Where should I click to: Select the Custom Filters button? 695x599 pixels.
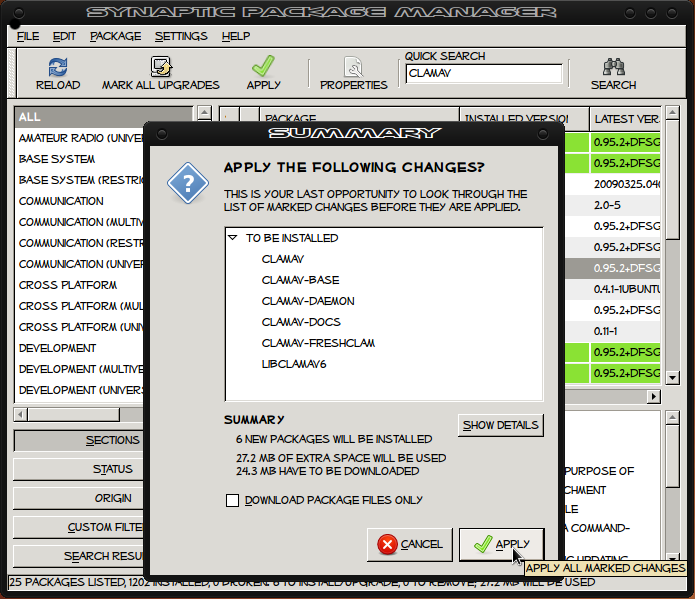[x=79, y=527]
